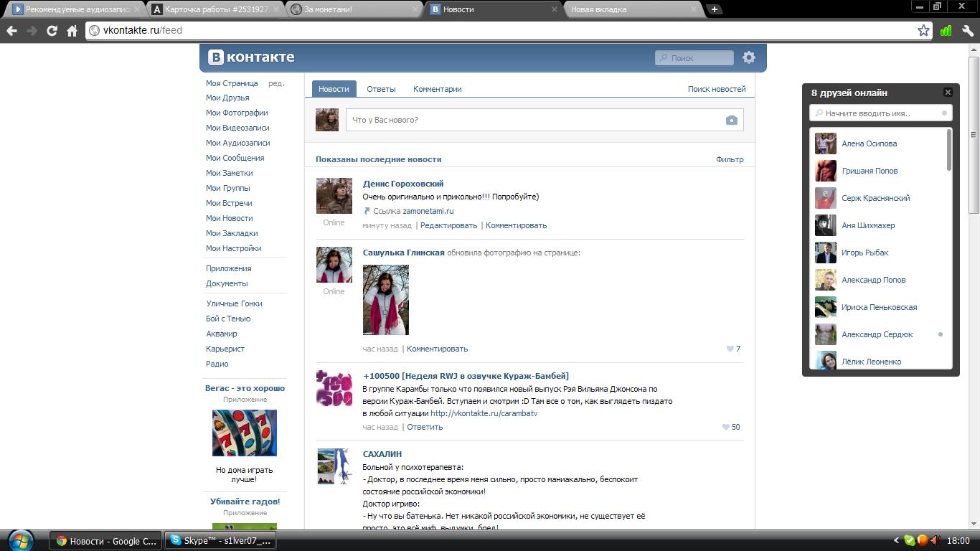Open the green bars extension icon
The image size is (980, 551).
point(946,30)
